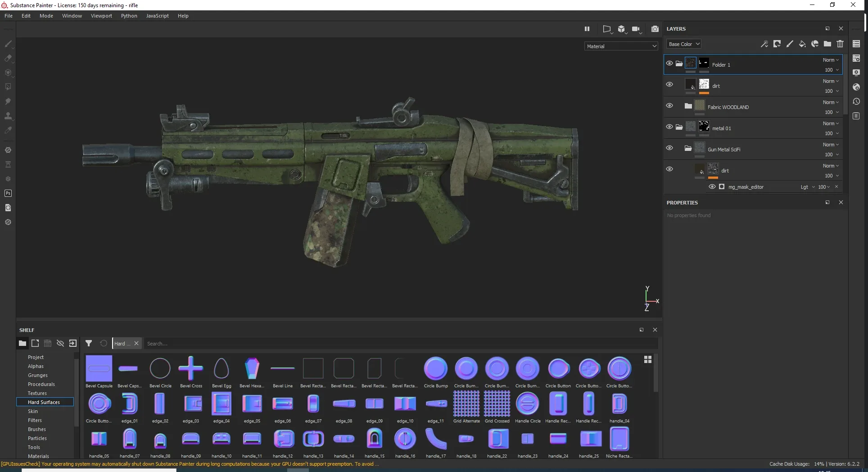Hide the Folder 1 layer

tap(669, 63)
